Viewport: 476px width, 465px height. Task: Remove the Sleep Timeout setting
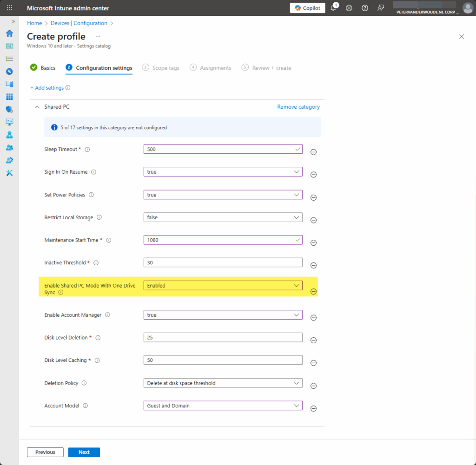point(313,152)
